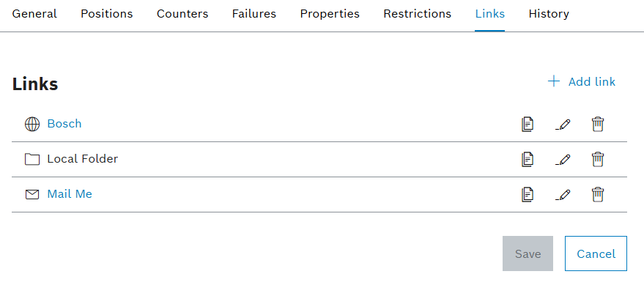Image resolution: width=644 pixels, height=285 pixels.
Task: Go to the Counters tab
Action: coord(182,14)
